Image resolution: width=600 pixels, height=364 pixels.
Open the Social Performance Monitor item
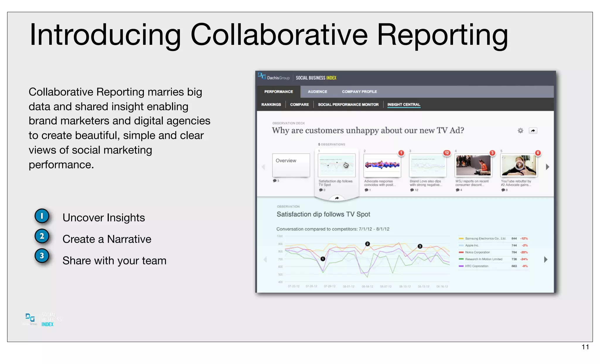(348, 105)
